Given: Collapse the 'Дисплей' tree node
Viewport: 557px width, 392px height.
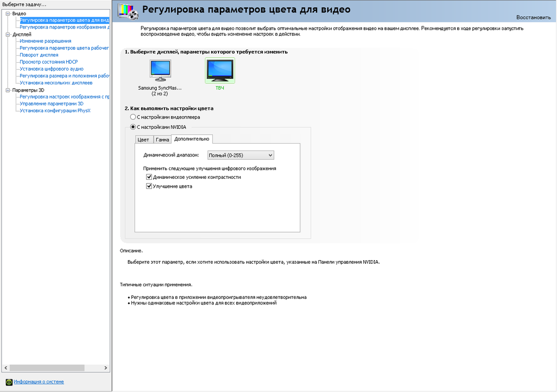Looking at the screenshot, I should click(x=8, y=34).
